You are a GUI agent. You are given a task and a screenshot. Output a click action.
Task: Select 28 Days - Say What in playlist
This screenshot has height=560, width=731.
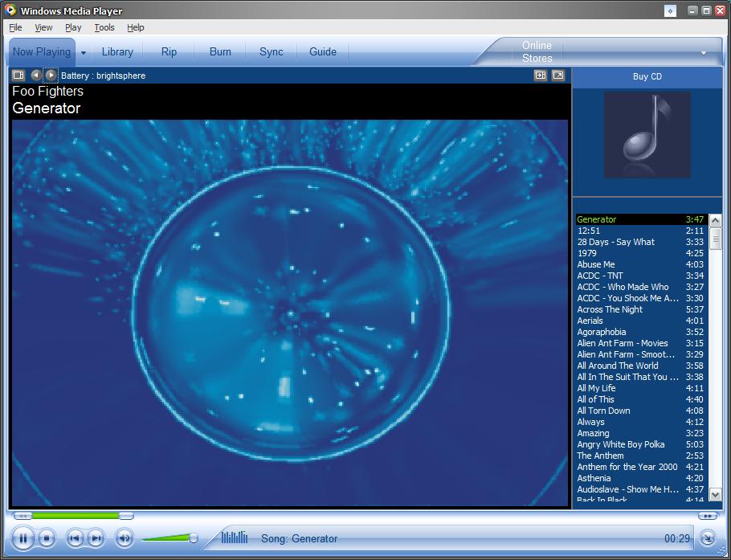coord(642,242)
